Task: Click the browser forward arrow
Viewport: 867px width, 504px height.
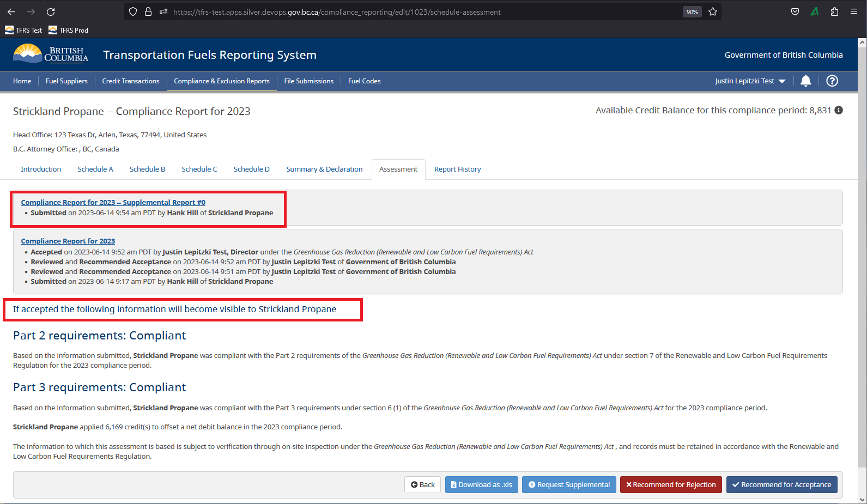Action: [31, 11]
